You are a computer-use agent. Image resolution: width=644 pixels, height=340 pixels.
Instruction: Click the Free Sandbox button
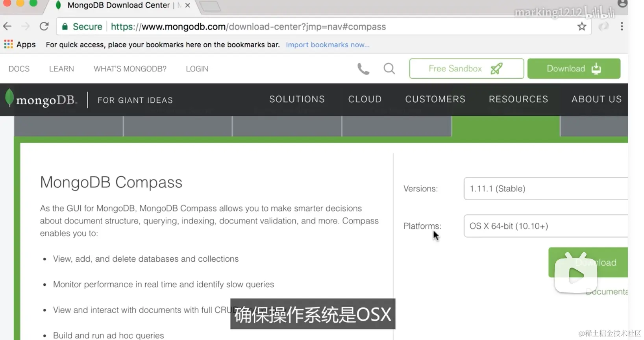click(x=466, y=68)
